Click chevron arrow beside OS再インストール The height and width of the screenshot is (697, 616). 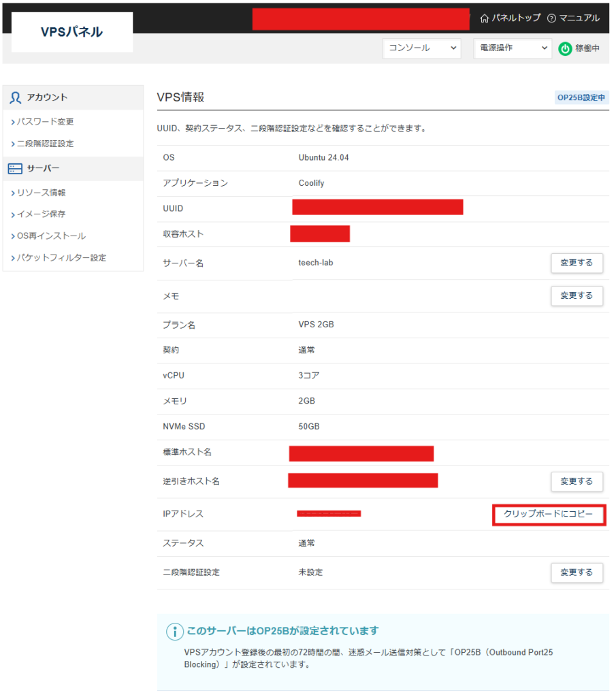click(x=13, y=236)
